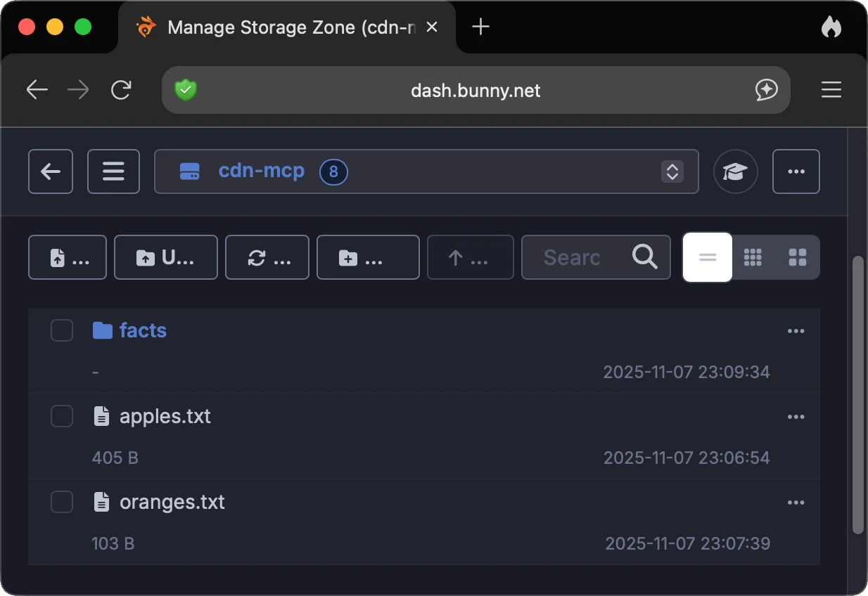The height and width of the screenshot is (596, 868).
Task: Switch to list view layout
Action: pos(708,257)
